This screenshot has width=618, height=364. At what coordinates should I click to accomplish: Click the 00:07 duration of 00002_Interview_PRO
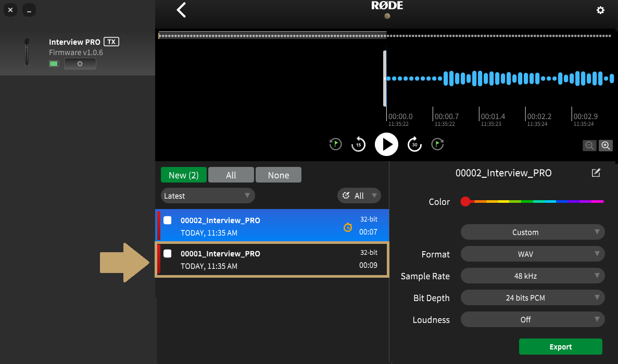point(368,232)
